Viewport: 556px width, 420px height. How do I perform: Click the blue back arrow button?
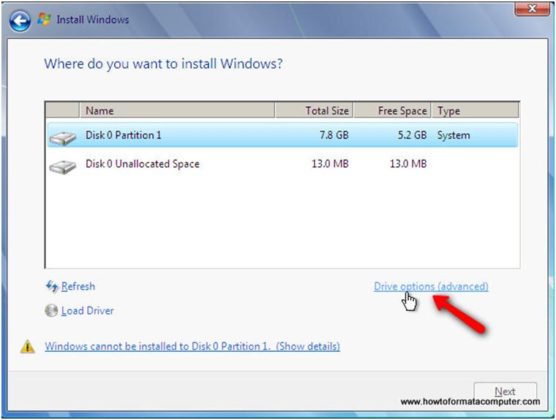coord(20,21)
